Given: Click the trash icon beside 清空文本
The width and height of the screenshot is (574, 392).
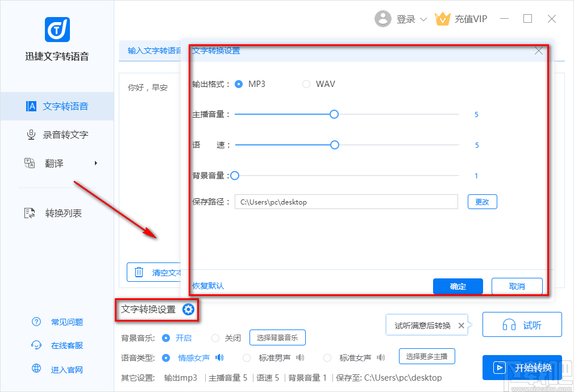Looking at the screenshot, I should tap(139, 272).
